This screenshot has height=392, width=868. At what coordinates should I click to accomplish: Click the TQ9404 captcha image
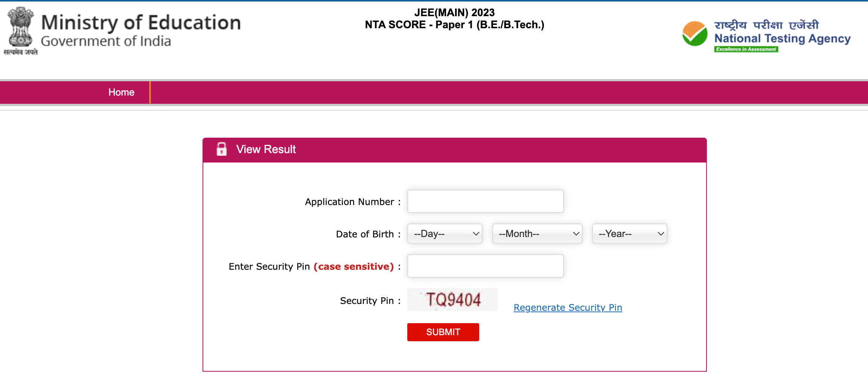[452, 299]
